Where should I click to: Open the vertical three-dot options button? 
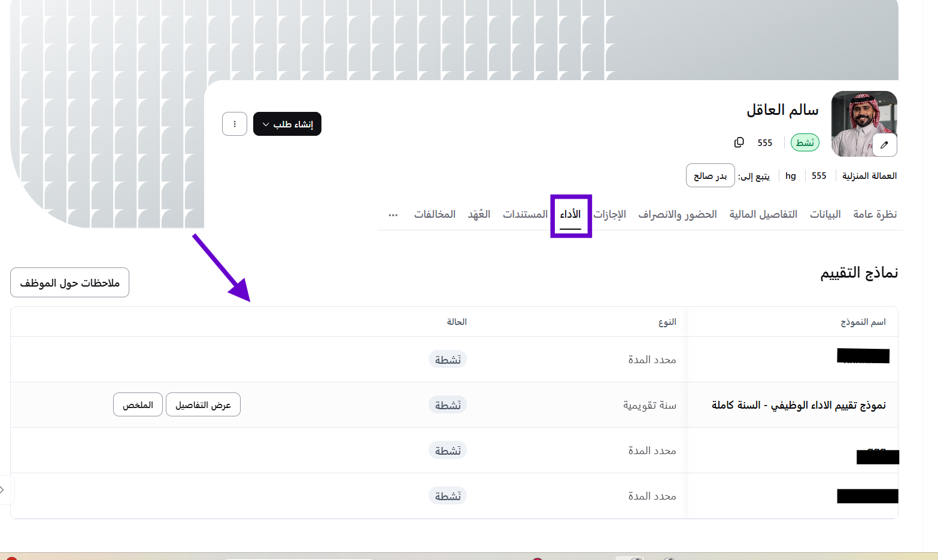235,124
